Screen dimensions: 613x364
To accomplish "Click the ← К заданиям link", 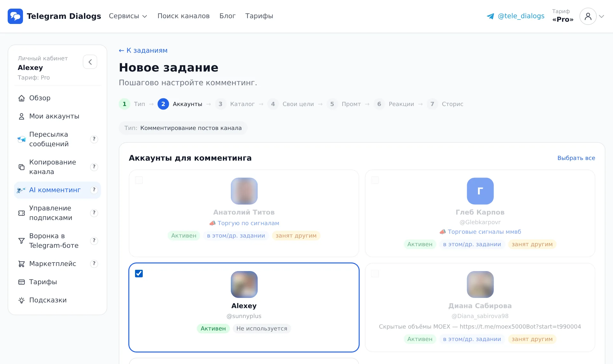I will (143, 50).
